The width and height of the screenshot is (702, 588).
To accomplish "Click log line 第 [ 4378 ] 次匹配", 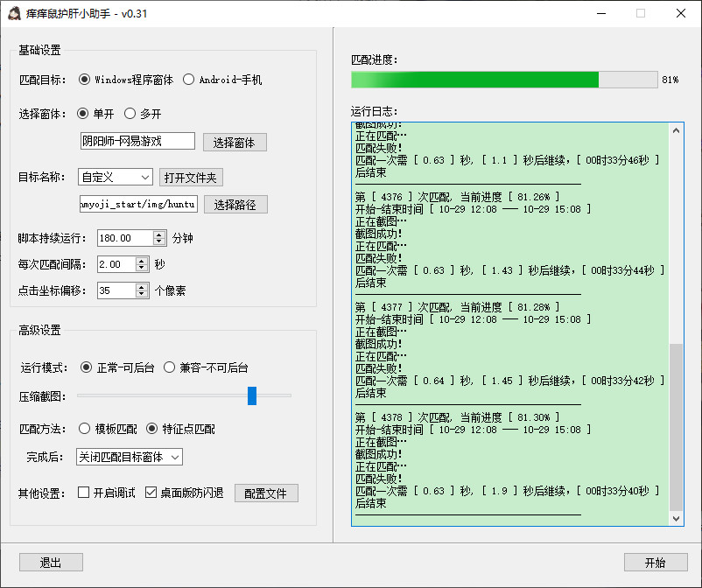I will [457, 417].
